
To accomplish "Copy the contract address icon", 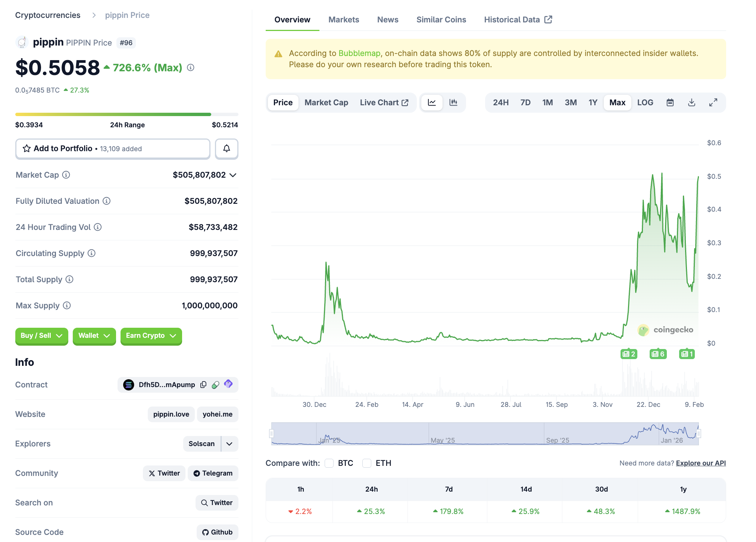I will [203, 385].
